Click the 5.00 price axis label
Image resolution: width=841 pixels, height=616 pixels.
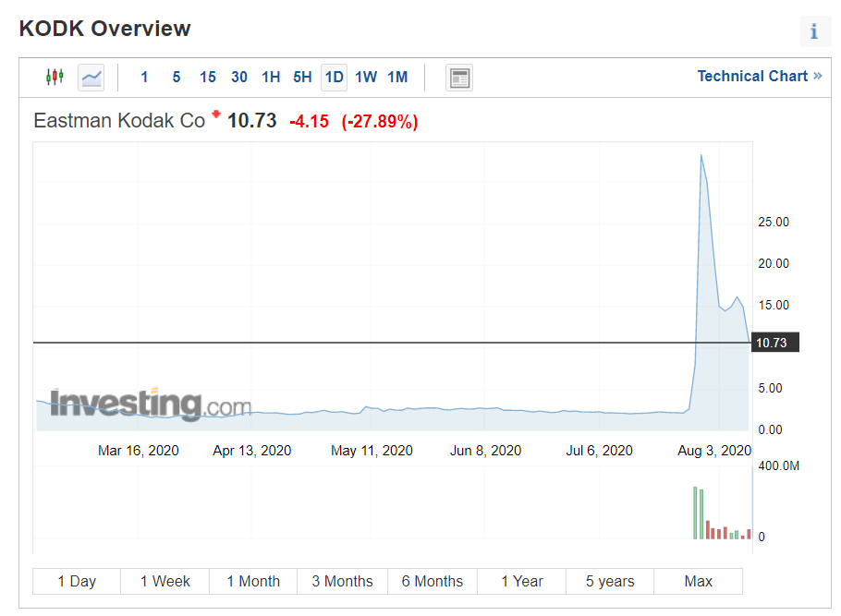[770, 388]
